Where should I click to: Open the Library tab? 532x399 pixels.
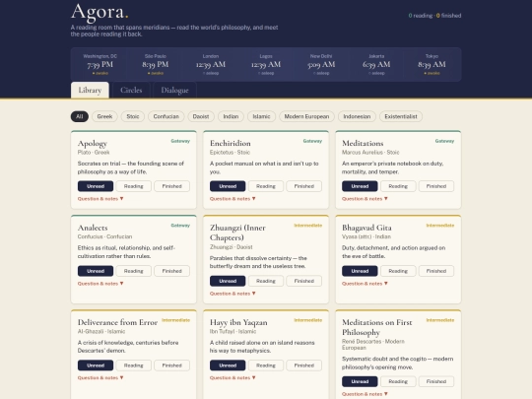pyautogui.click(x=90, y=91)
